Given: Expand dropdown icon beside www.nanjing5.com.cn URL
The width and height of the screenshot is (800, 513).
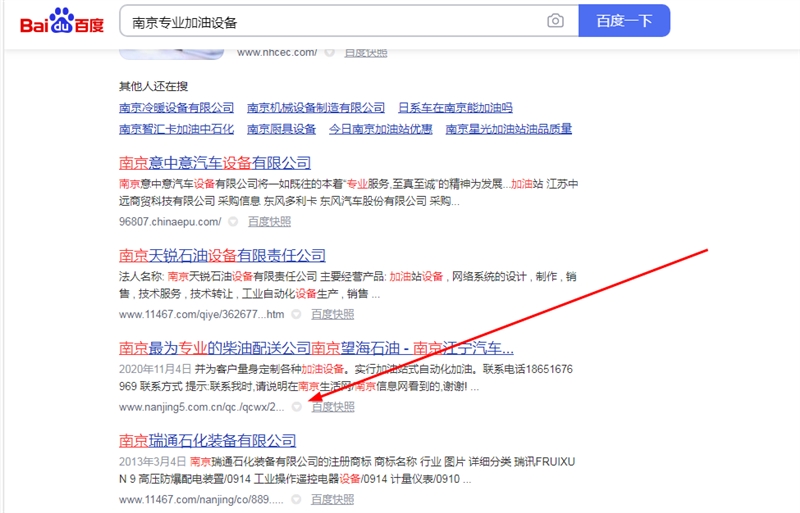Looking at the screenshot, I should click(x=297, y=407).
